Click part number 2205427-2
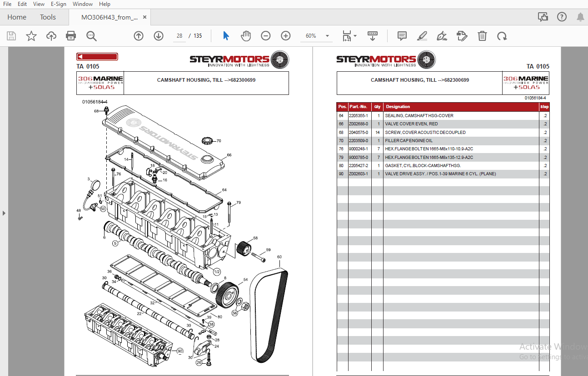 359,166
